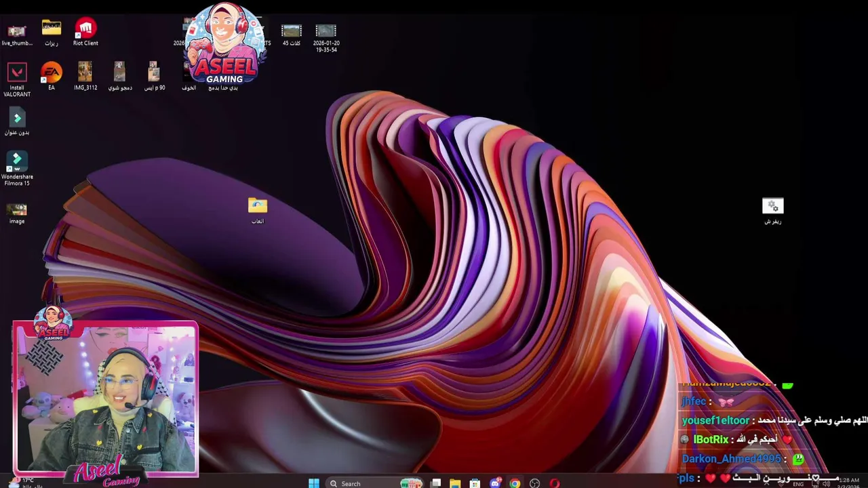This screenshot has width=868, height=488.
Task: Open Opera browser from the taskbar
Action: 555,483
